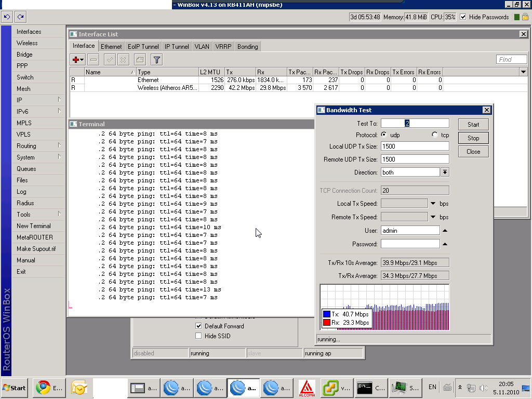The image size is (532, 399).
Task: Click show desktop icon in tray corner
Action: click(526, 388)
